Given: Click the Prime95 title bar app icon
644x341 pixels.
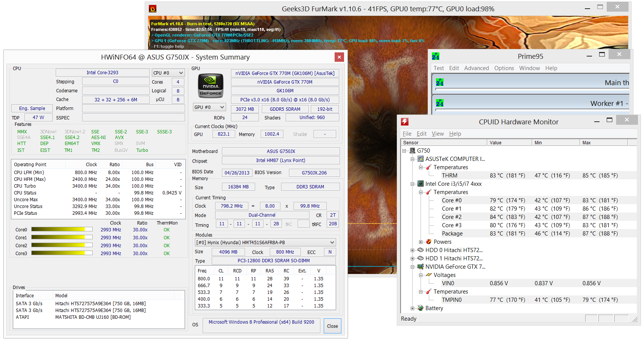Looking at the screenshot, I should pos(436,57).
